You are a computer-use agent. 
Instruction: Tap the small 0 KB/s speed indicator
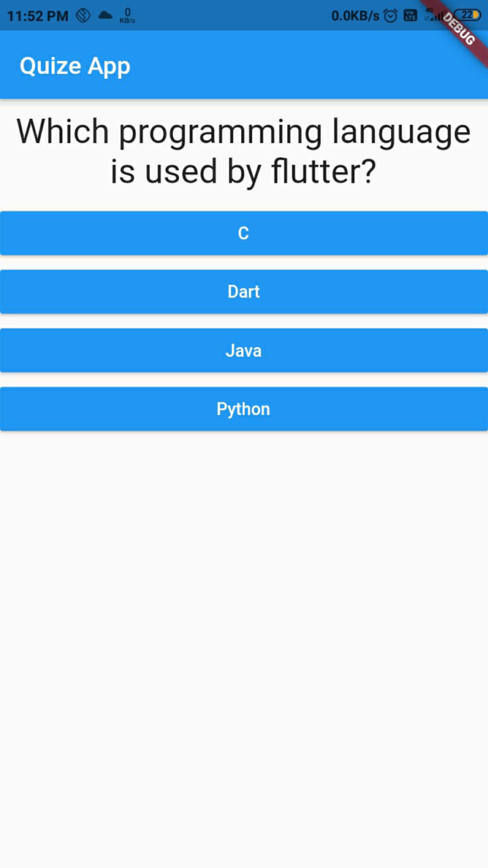127,16
